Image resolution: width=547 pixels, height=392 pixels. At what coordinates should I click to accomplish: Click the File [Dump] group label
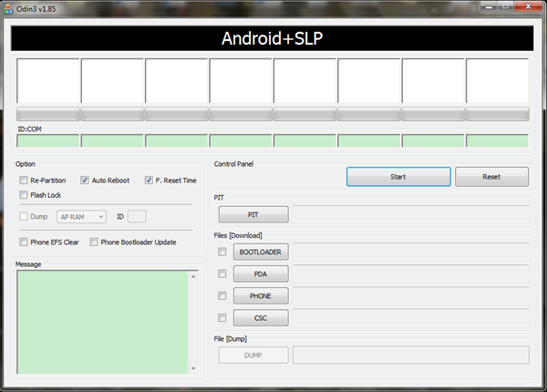(x=231, y=338)
